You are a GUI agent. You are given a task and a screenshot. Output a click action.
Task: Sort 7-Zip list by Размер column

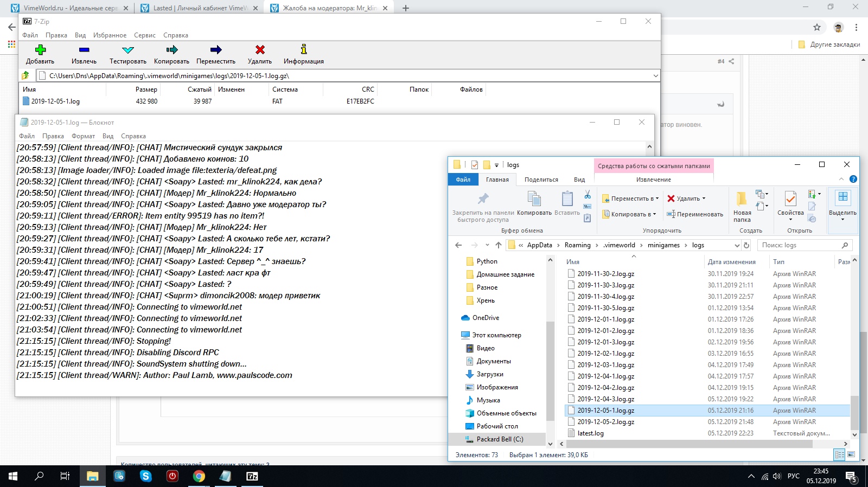click(146, 89)
